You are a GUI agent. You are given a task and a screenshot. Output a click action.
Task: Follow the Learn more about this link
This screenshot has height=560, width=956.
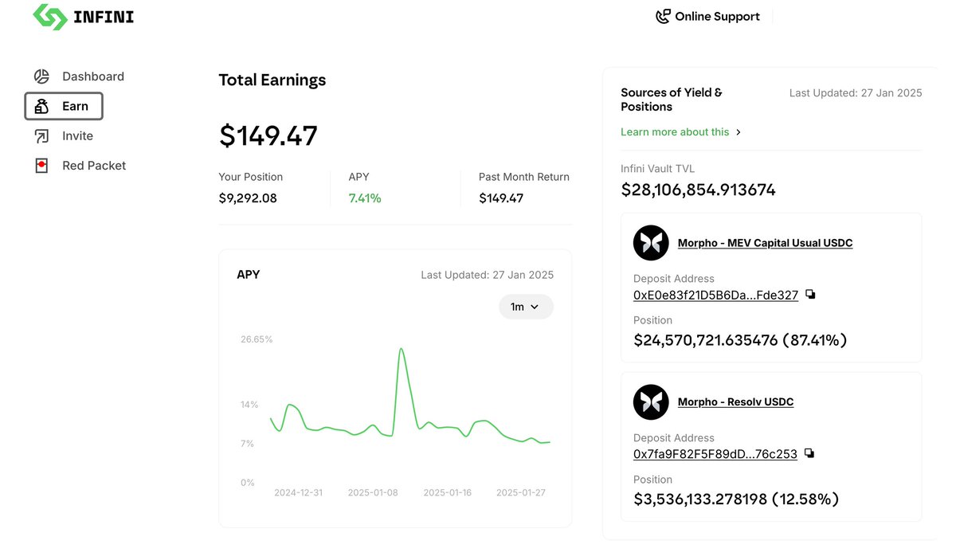point(675,132)
